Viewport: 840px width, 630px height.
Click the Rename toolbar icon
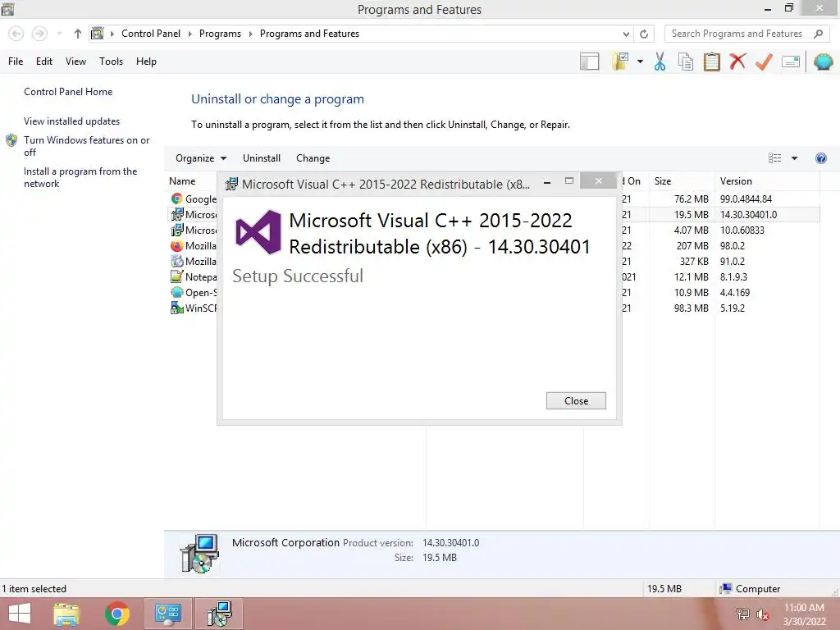click(x=791, y=62)
